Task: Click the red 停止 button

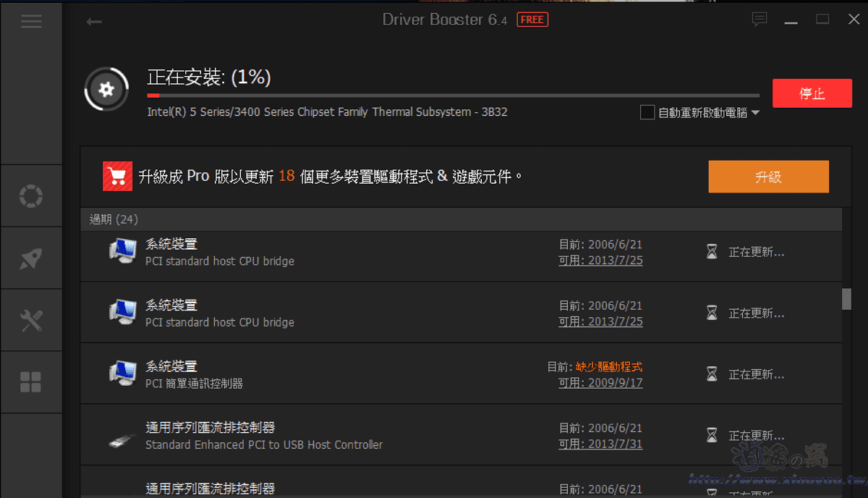Action: point(812,94)
